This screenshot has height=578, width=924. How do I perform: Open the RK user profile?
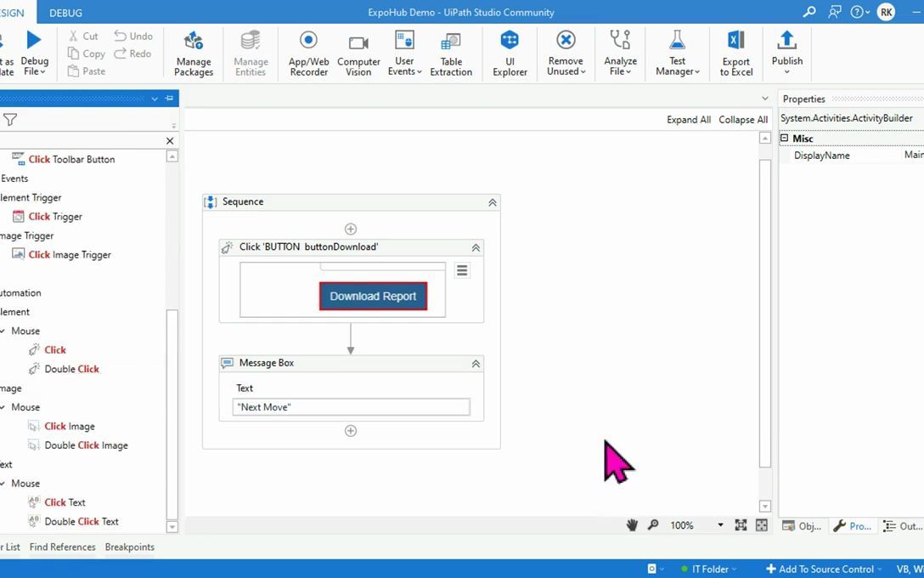pyautogui.click(x=886, y=12)
